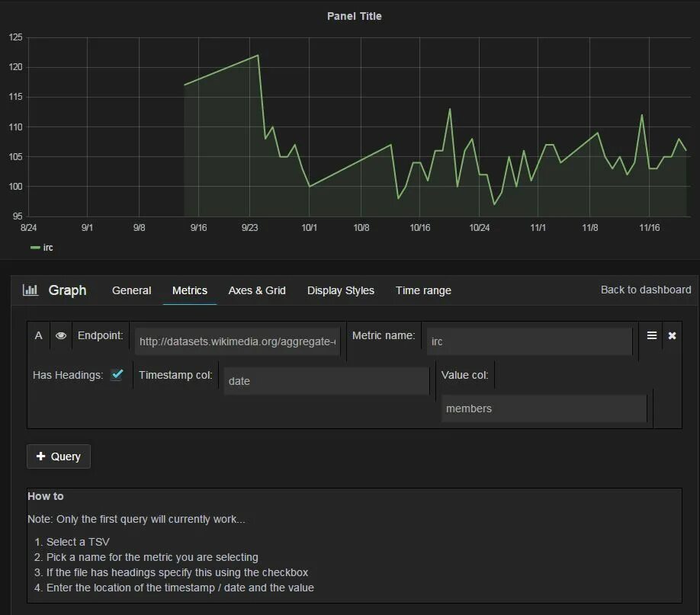Click the 'Select a TSV' instruction
The image size is (700, 615).
point(78,542)
